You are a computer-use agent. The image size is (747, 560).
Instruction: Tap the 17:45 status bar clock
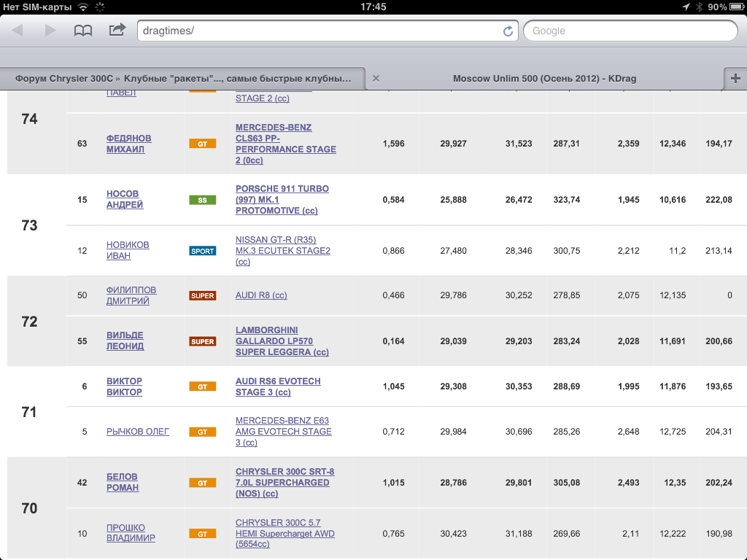373,7
